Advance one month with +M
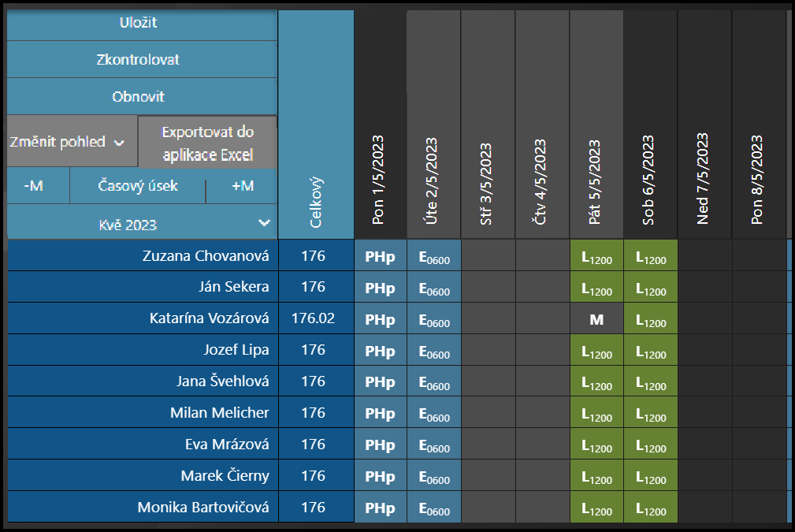The image size is (795, 532). 243,186
